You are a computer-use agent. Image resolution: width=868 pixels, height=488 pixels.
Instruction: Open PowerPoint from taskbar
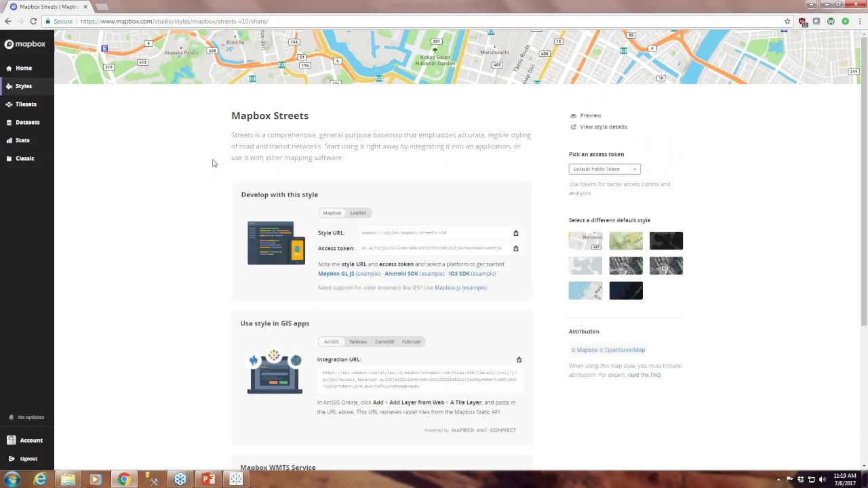(208, 480)
